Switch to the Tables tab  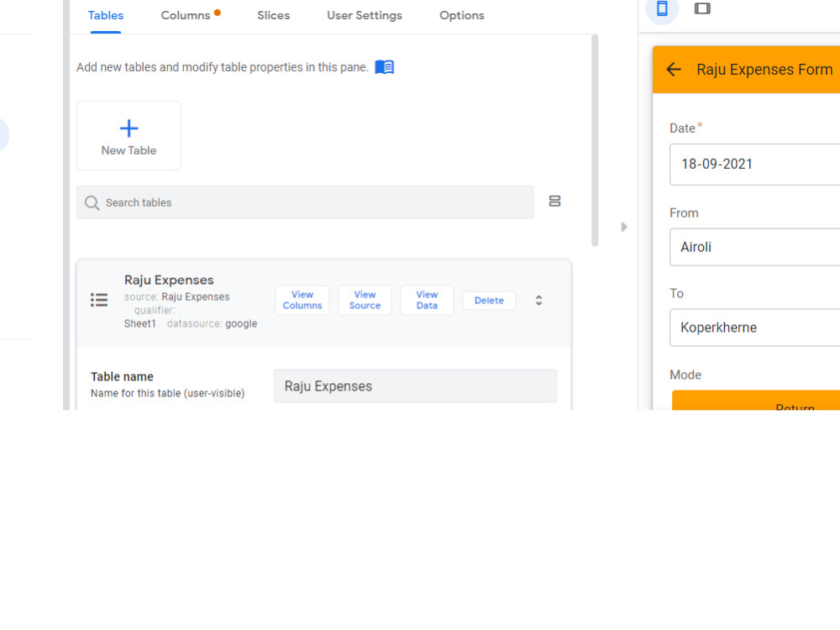[x=106, y=15]
